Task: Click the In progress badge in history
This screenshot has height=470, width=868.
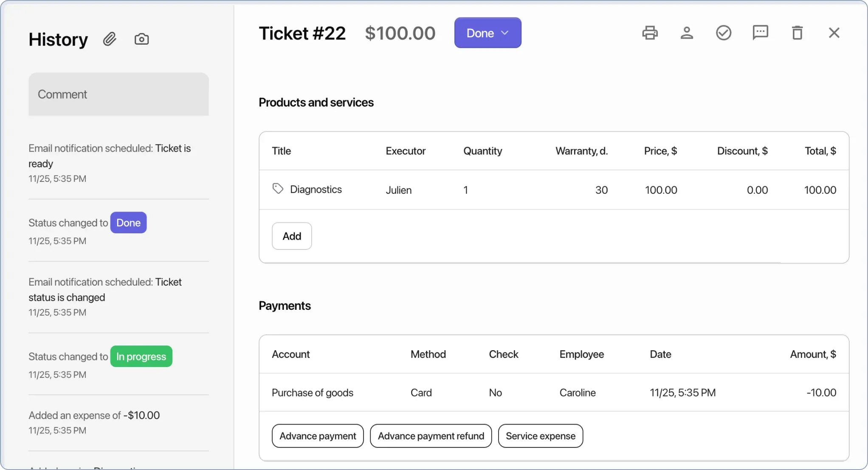Action: (x=141, y=356)
